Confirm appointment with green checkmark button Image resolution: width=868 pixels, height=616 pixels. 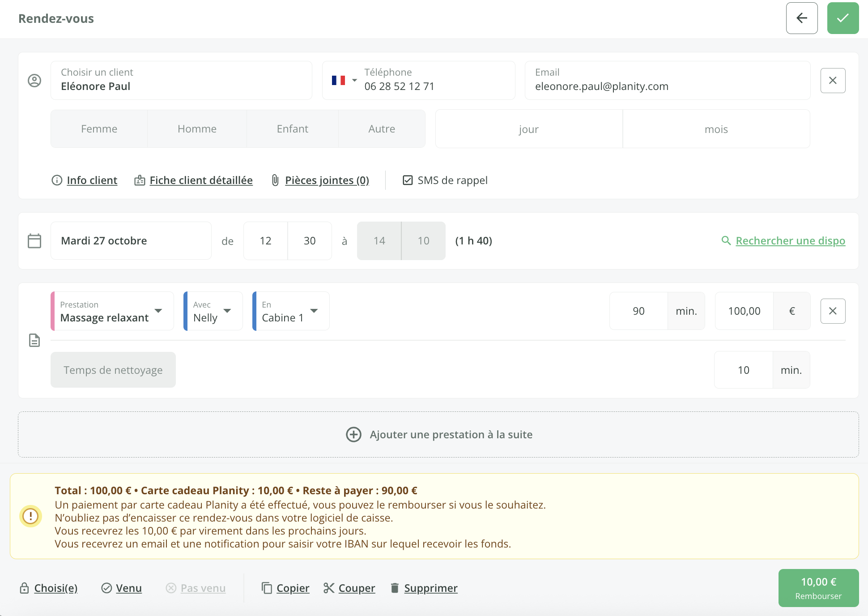point(843,18)
